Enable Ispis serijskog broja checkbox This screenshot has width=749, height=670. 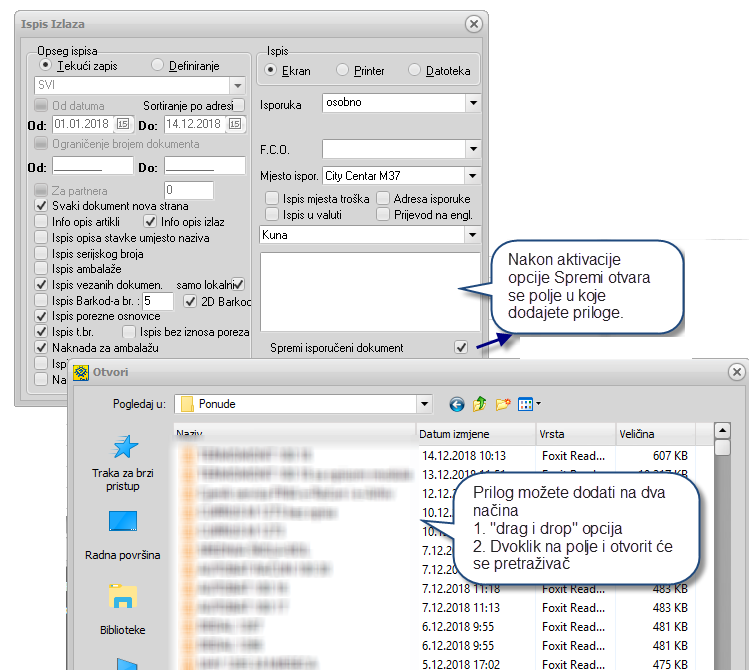(41, 253)
